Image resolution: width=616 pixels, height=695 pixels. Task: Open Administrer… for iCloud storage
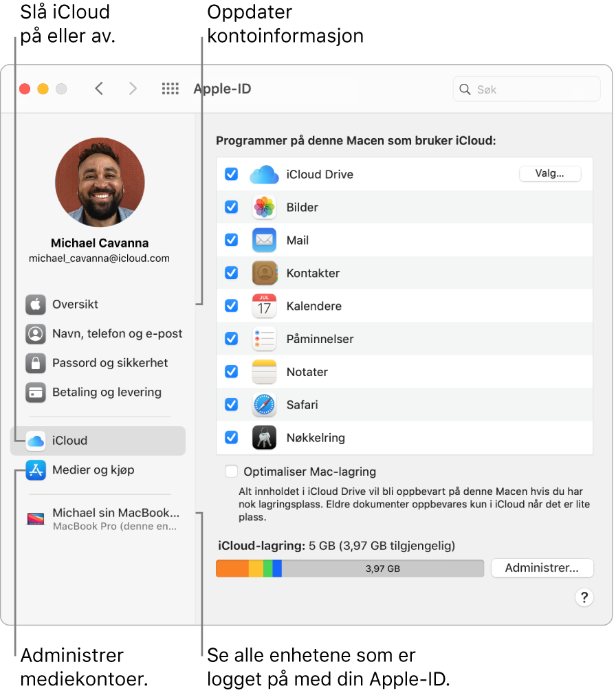tap(542, 568)
